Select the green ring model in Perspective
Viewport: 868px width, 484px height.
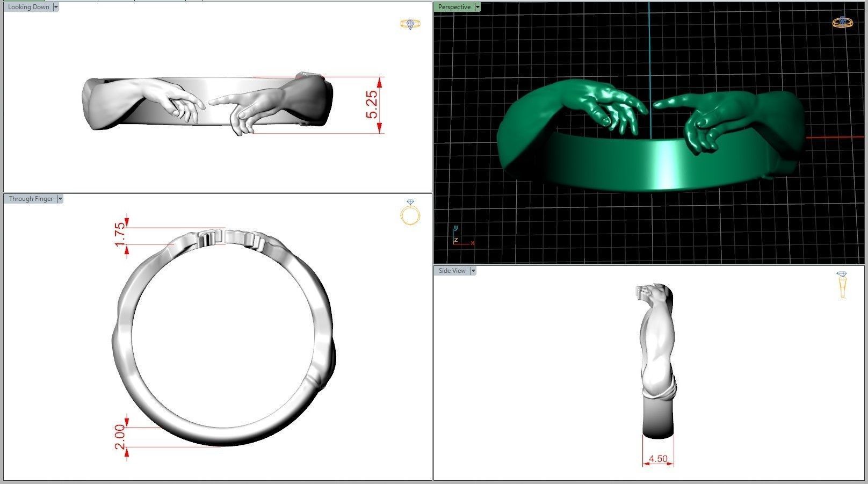(652, 135)
